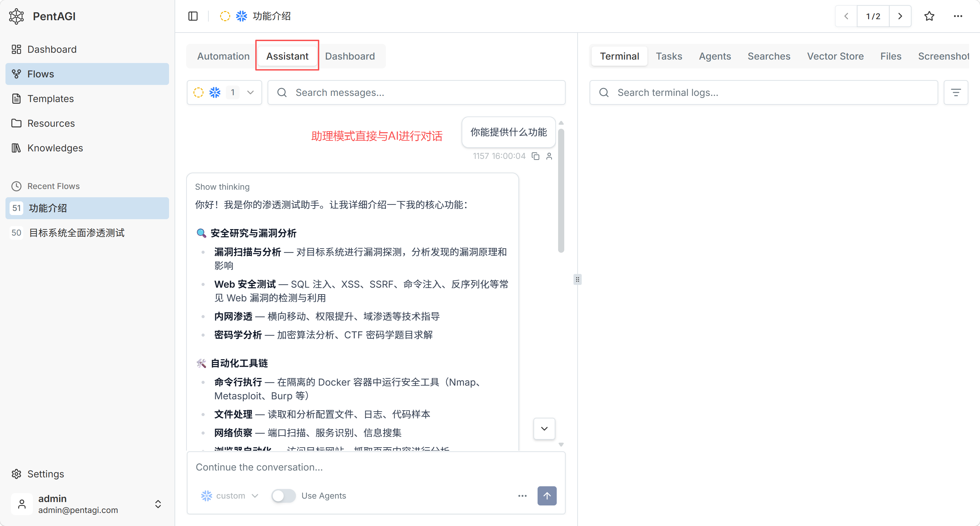
Task: Click the Recent Flows clock icon
Action: click(16, 186)
